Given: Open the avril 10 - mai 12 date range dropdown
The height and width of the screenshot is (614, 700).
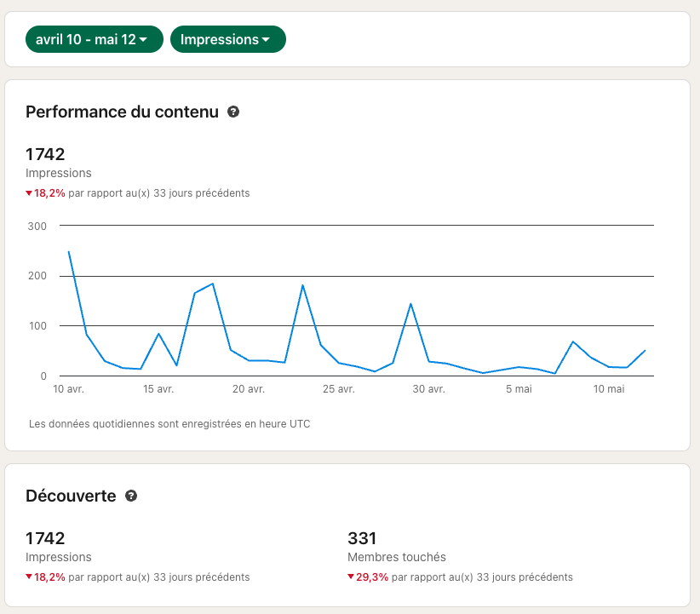Looking at the screenshot, I should pyautogui.click(x=95, y=39).
